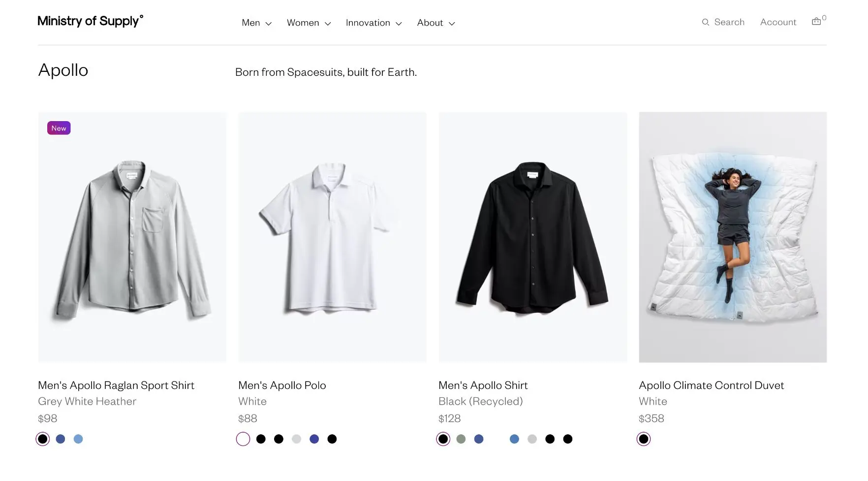Select light blue swatch for Raglan Sport Shirt
This screenshot has height=481, width=868.
point(78,439)
